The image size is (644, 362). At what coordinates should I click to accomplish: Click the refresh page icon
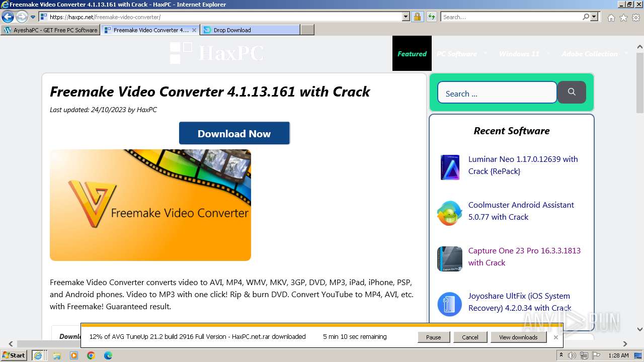[x=432, y=17]
